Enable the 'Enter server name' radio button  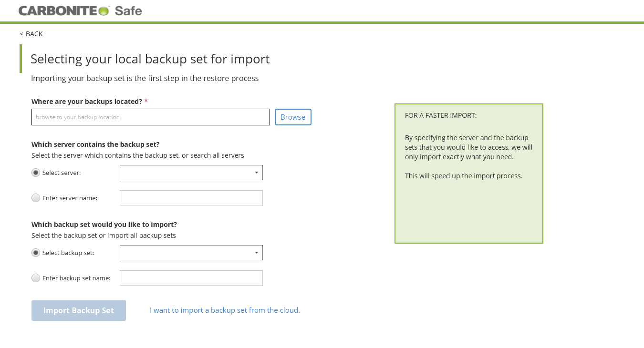[36, 198]
